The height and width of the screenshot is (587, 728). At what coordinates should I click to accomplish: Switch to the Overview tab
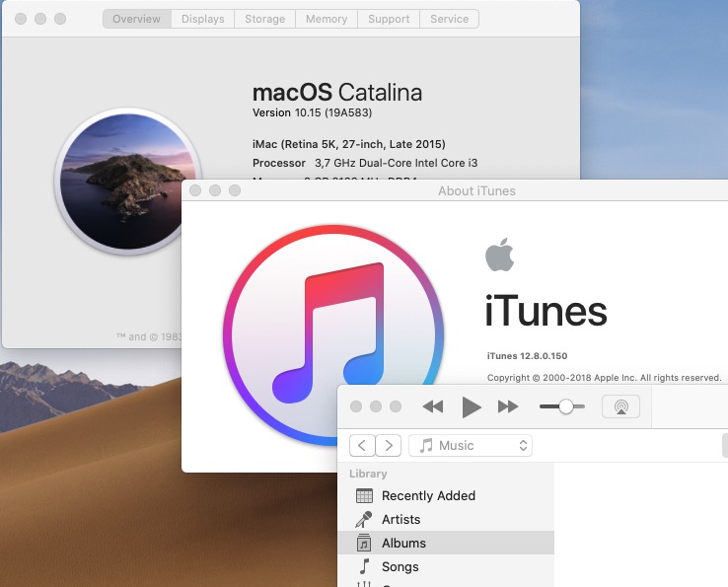(x=137, y=19)
